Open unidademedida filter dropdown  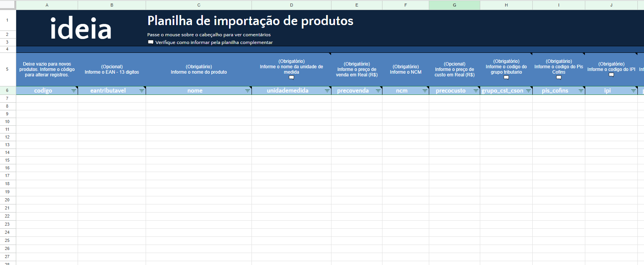coord(327,91)
